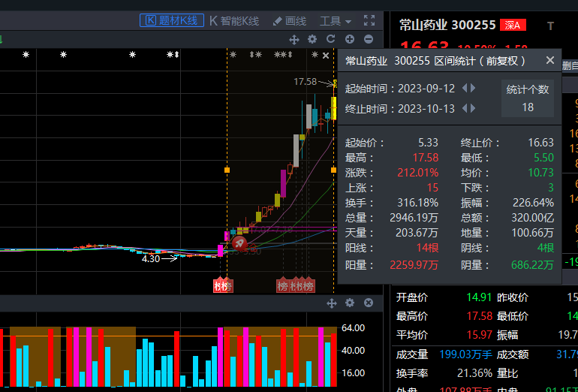Click the 涨跌 value 212.01%
Image resolution: width=578 pixels, height=392 pixels.
pyautogui.click(x=418, y=173)
